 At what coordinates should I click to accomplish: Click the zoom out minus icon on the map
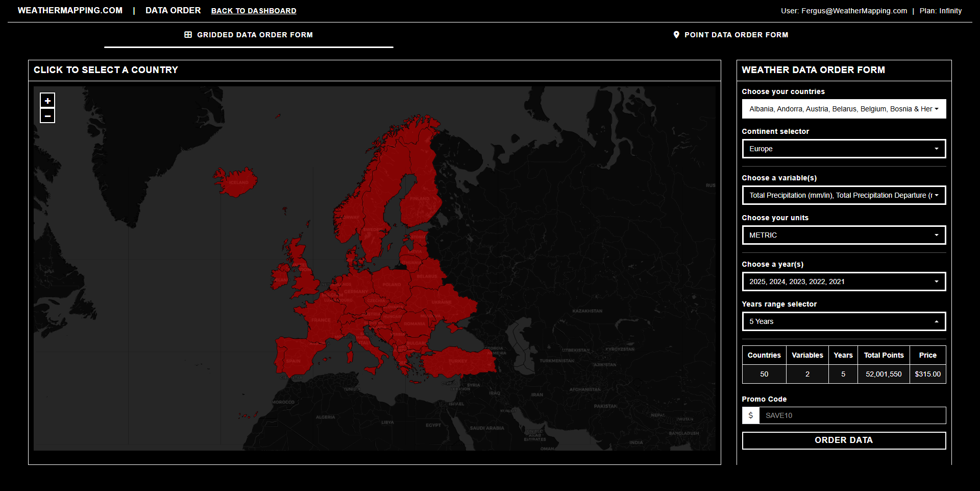(47, 115)
